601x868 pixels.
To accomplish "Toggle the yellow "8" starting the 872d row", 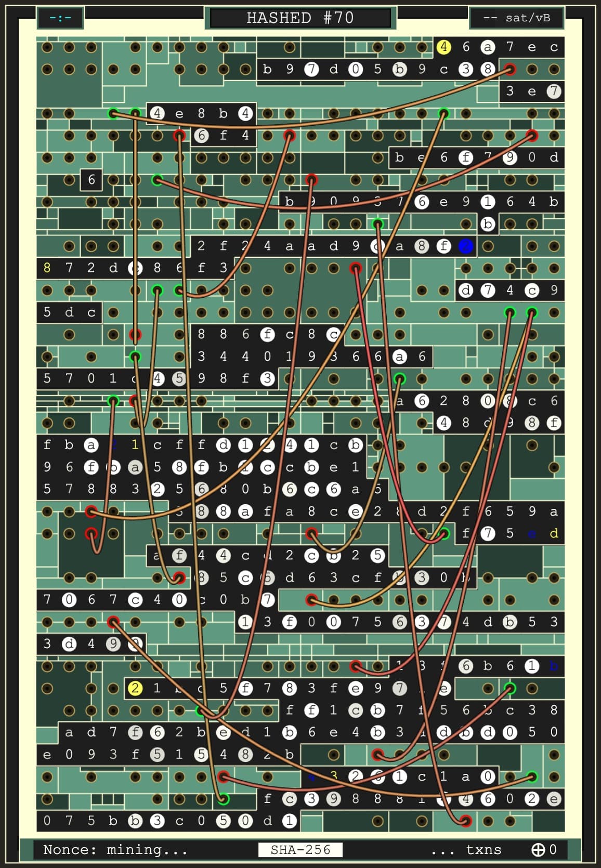I will [47, 268].
